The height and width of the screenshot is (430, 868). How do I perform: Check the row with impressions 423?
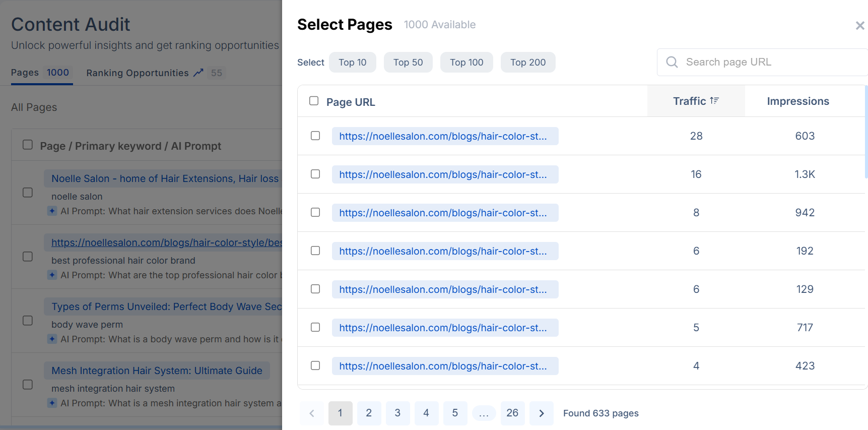(x=315, y=365)
